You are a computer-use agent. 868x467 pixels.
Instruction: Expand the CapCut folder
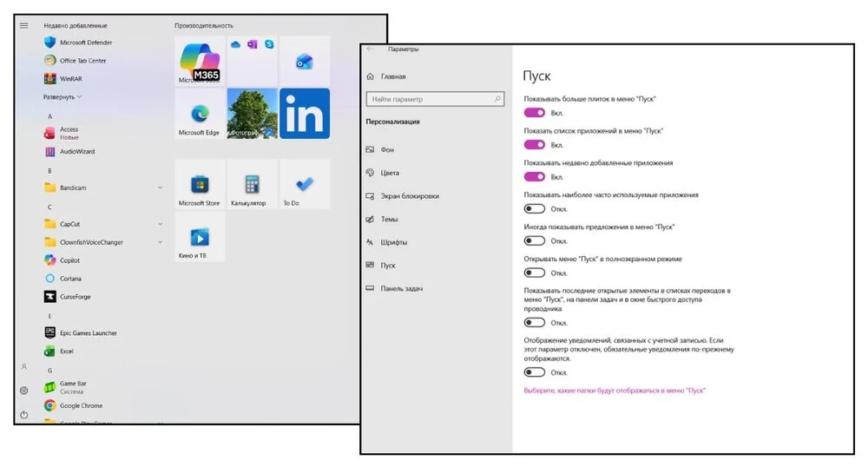click(160, 224)
